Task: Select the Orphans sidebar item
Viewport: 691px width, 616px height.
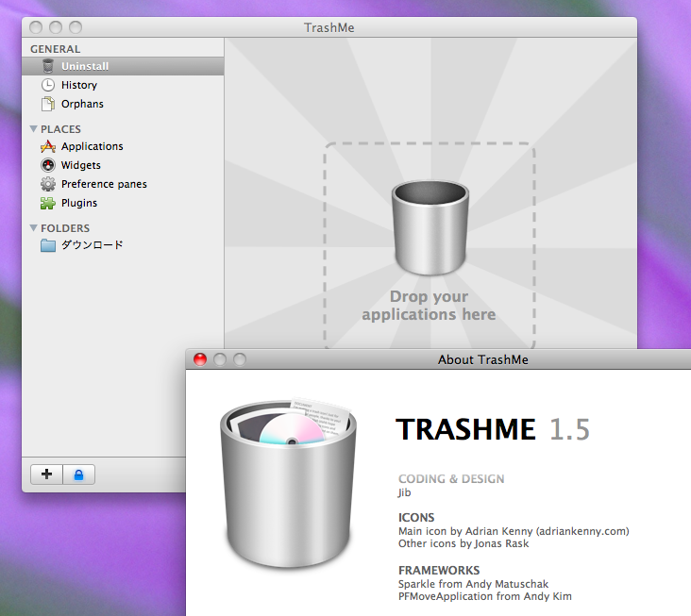Action: point(82,104)
